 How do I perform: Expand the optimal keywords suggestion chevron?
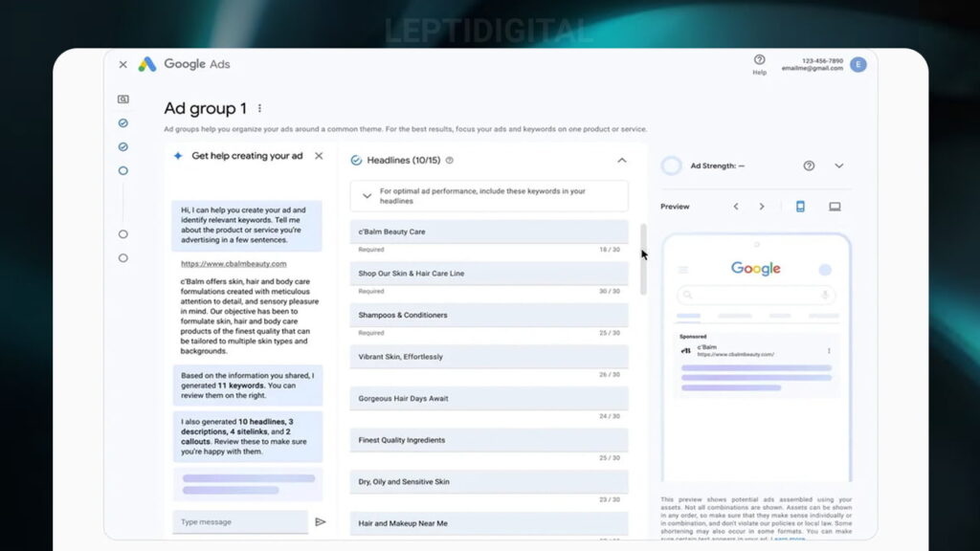point(367,196)
